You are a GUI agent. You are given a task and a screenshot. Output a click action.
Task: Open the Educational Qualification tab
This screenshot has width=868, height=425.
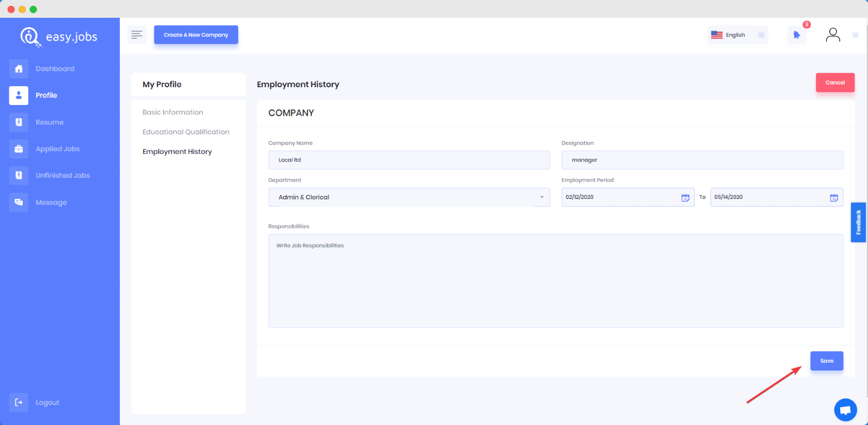[186, 132]
